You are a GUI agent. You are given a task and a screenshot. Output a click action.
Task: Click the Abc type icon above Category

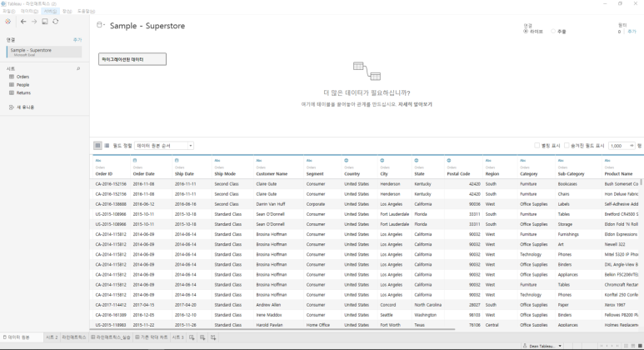coord(523,160)
